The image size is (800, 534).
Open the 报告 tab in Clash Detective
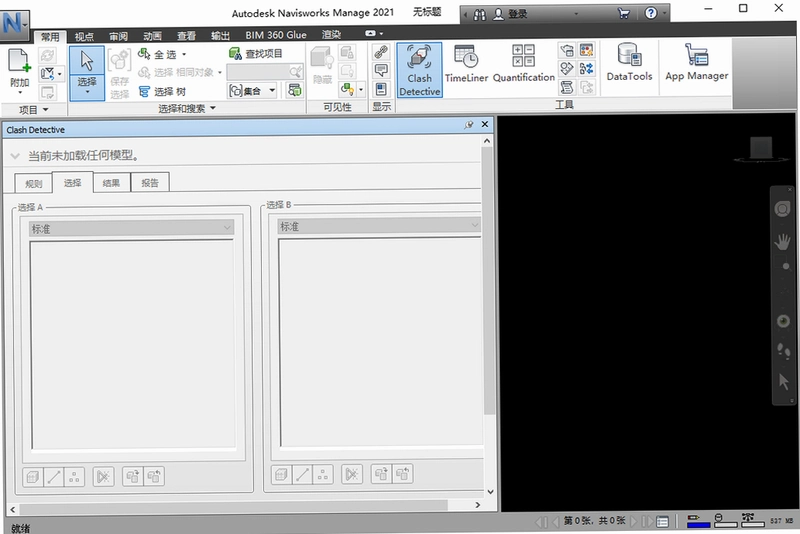[x=150, y=183]
